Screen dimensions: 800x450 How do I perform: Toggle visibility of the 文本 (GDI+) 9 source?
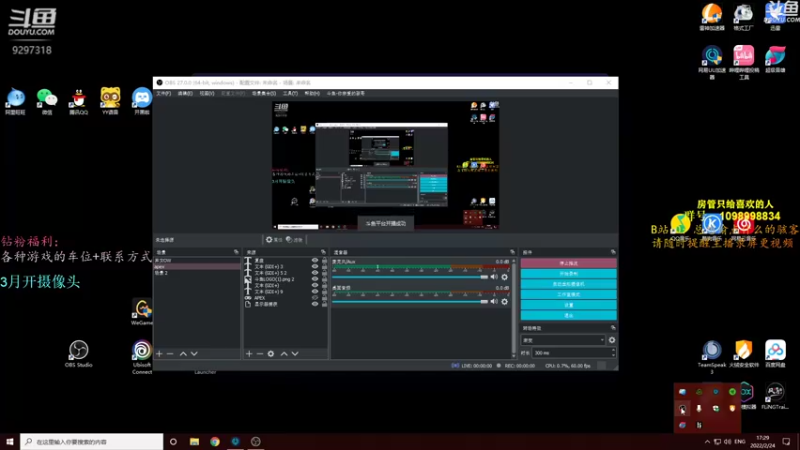click(315, 291)
